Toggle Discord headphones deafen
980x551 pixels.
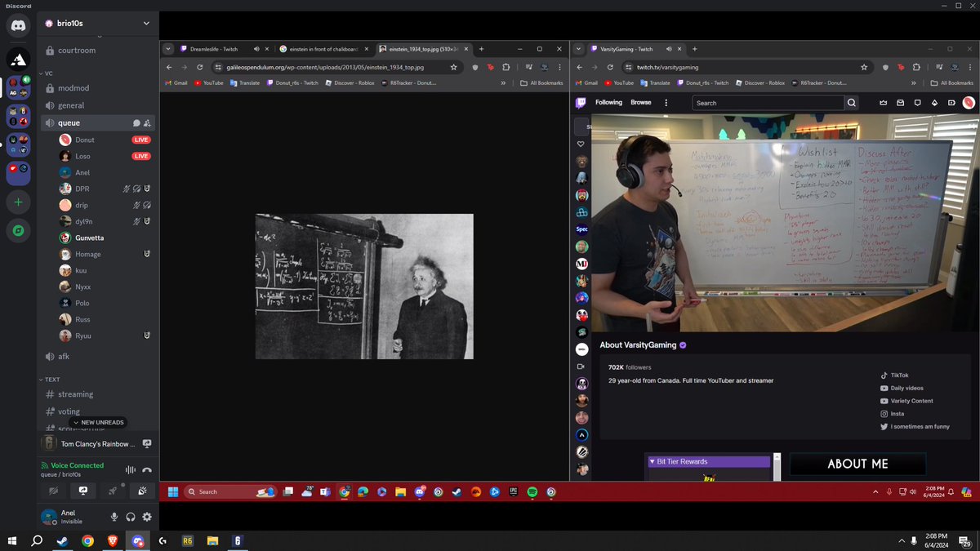tap(131, 517)
